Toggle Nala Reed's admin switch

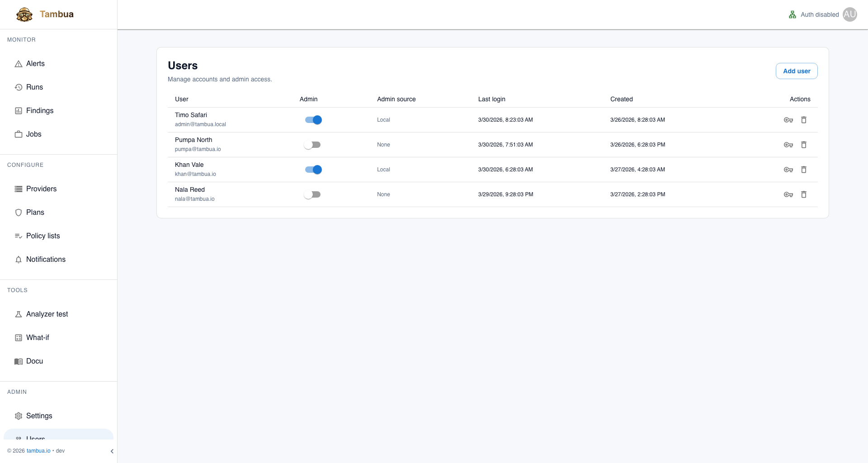(312, 194)
